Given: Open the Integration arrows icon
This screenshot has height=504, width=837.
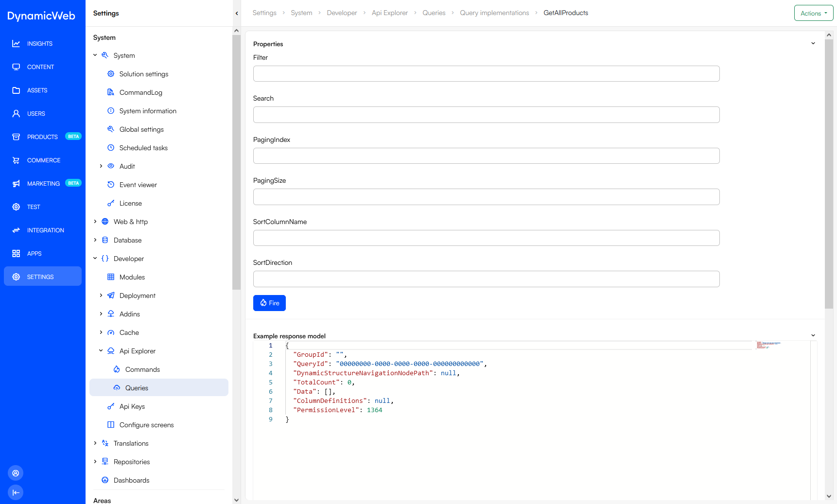Looking at the screenshot, I should pos(16,230).
